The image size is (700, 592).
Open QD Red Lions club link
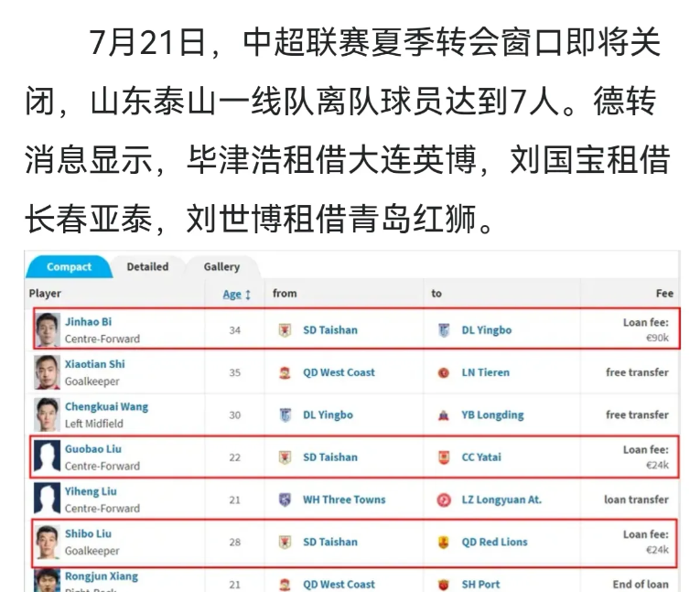(x=494, y=543)
